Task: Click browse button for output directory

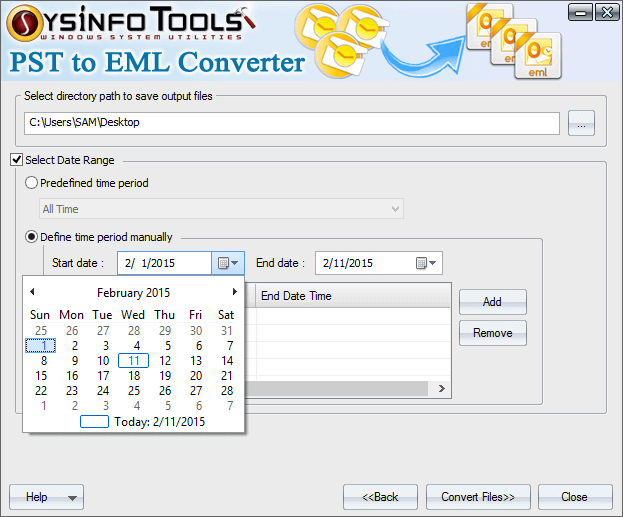Action: coord(581,123)
